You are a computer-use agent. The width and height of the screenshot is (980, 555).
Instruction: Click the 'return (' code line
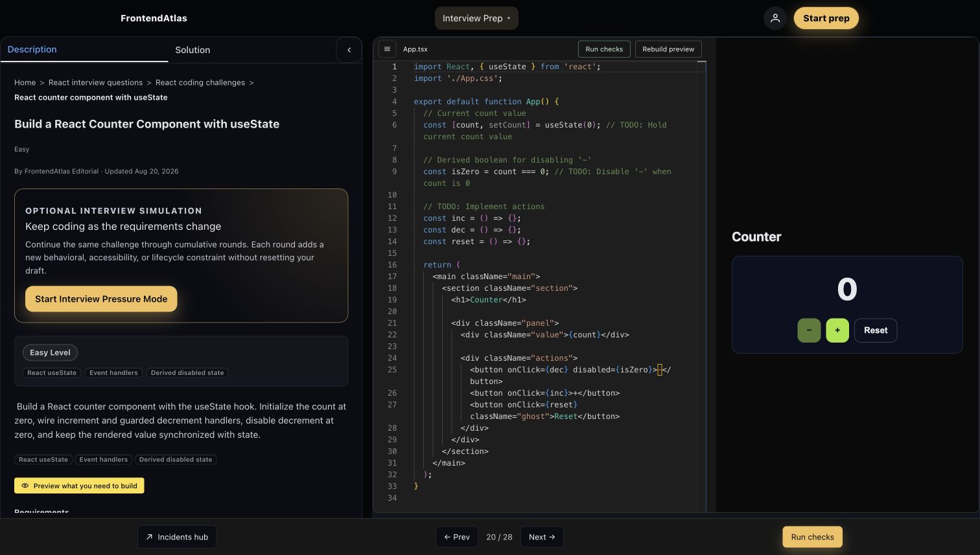coord(441,265)
